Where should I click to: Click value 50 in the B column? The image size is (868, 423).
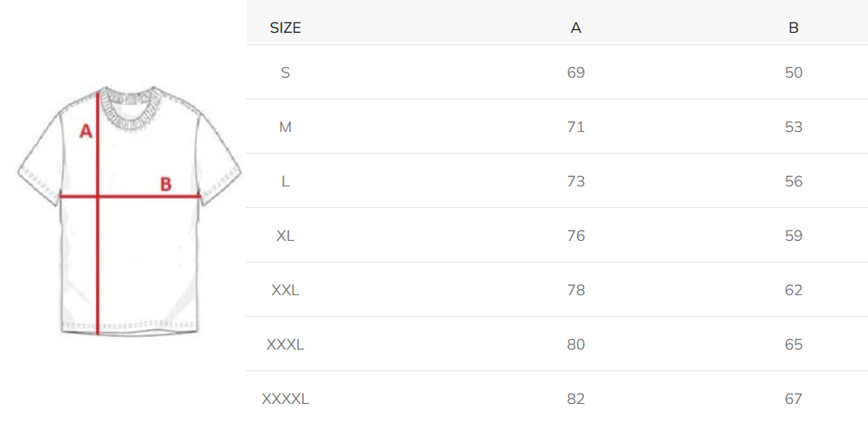pyautogui.click(x=793, y=73)
